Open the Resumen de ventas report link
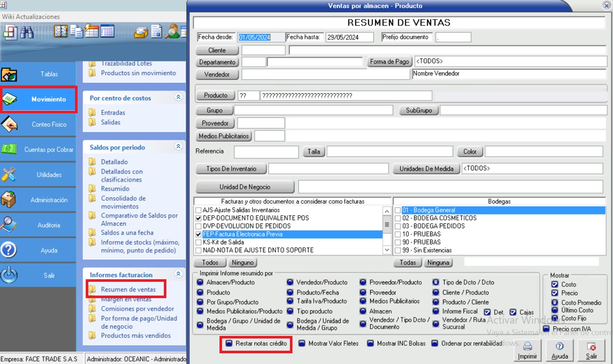 click(x=128, y=289)
